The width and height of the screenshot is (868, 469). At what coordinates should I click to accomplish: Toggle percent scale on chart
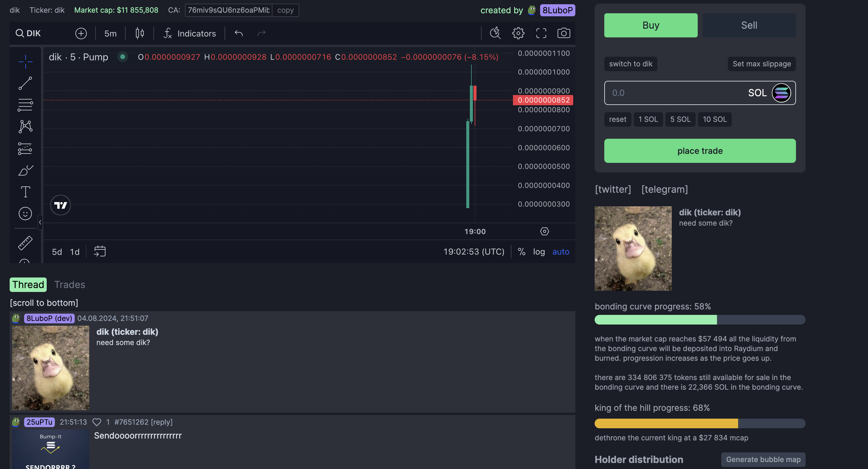521,252
